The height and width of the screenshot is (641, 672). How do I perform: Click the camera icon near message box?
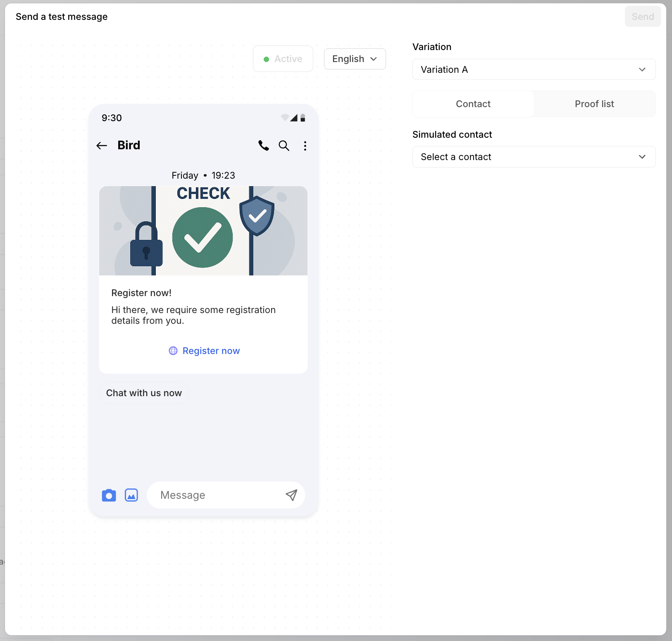tap(109, 495)
